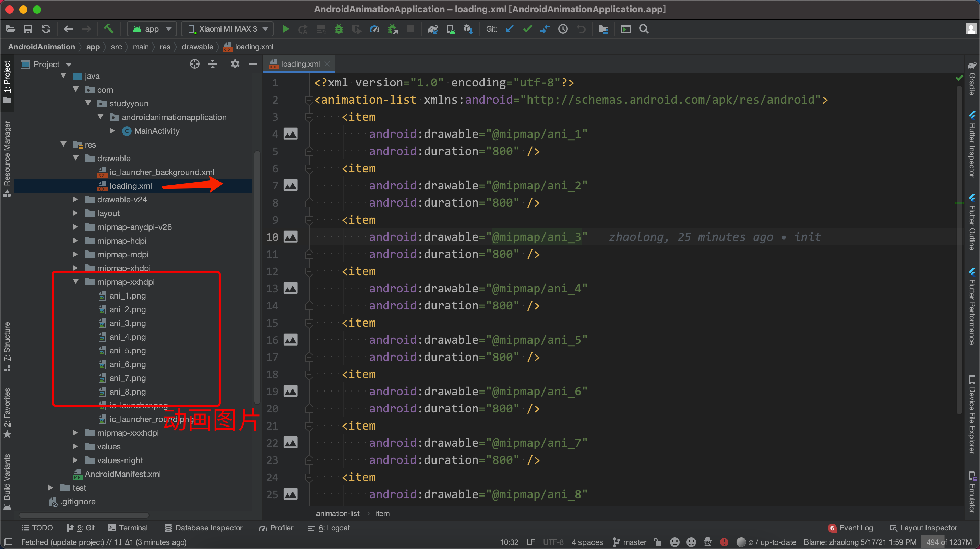Viewport: 980px width, 549px height.
Task: Open the app run configuration dropdown
Action: [152, 29]
